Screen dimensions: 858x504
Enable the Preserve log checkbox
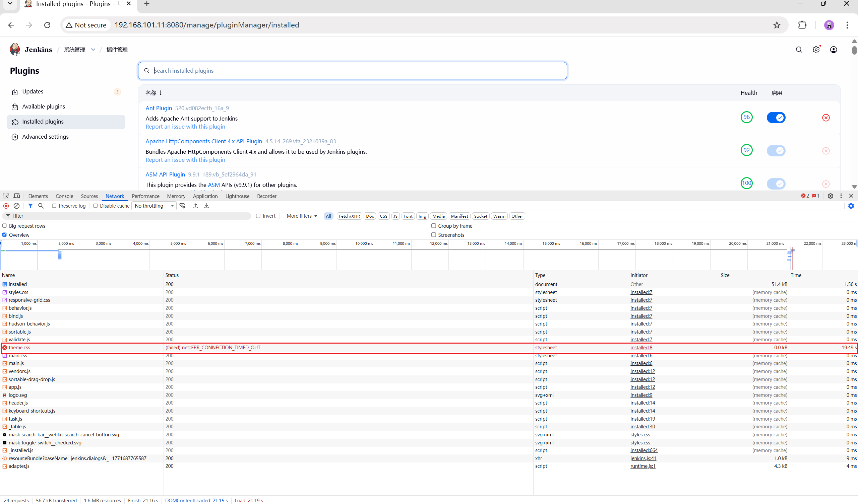pyautogui.click(x=54, y=206)
